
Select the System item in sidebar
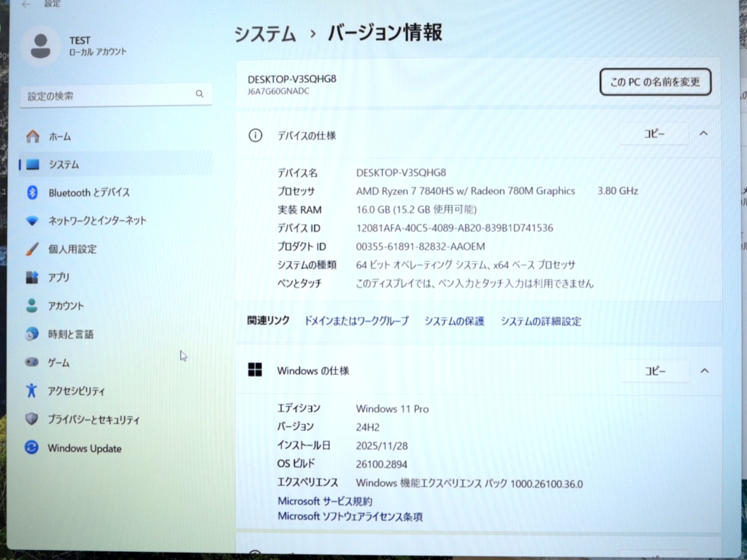click(x=64, y=164)
